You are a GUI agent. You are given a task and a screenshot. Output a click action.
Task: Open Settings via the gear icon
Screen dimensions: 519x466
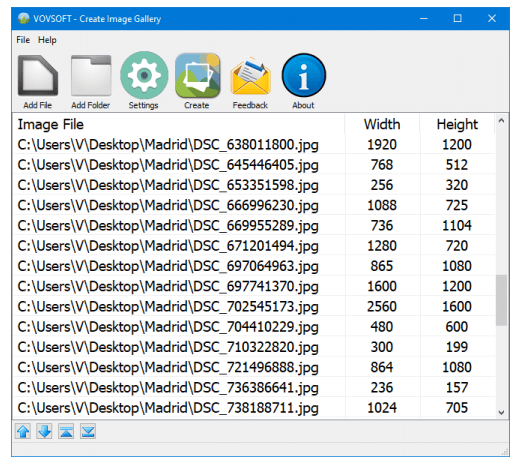(144, 76)
